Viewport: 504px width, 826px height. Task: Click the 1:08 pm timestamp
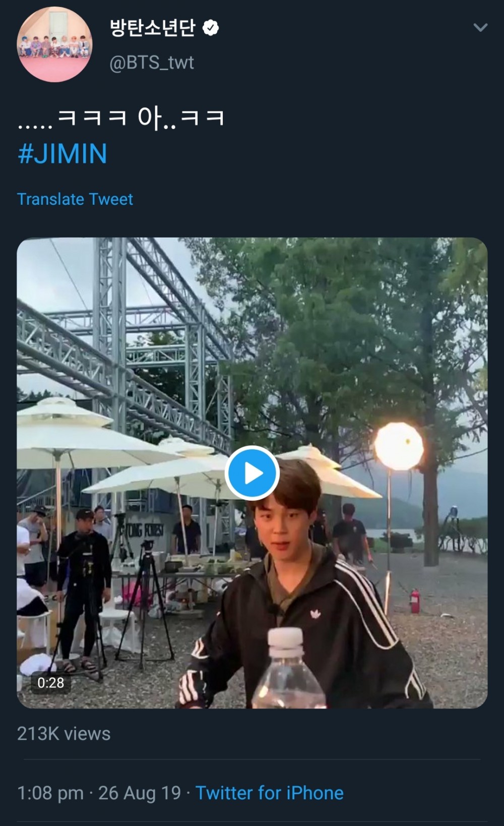tap(50, 793)
